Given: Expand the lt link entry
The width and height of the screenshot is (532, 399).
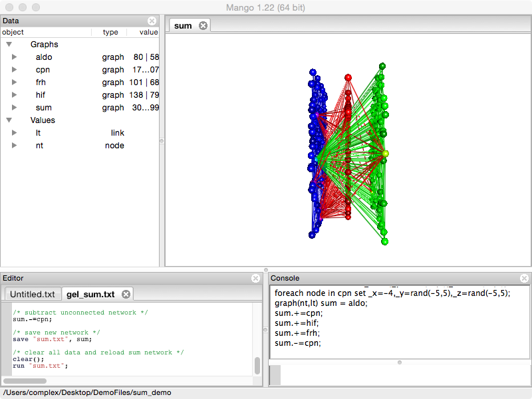Looking at the screenshot, I should click(14, 133).
